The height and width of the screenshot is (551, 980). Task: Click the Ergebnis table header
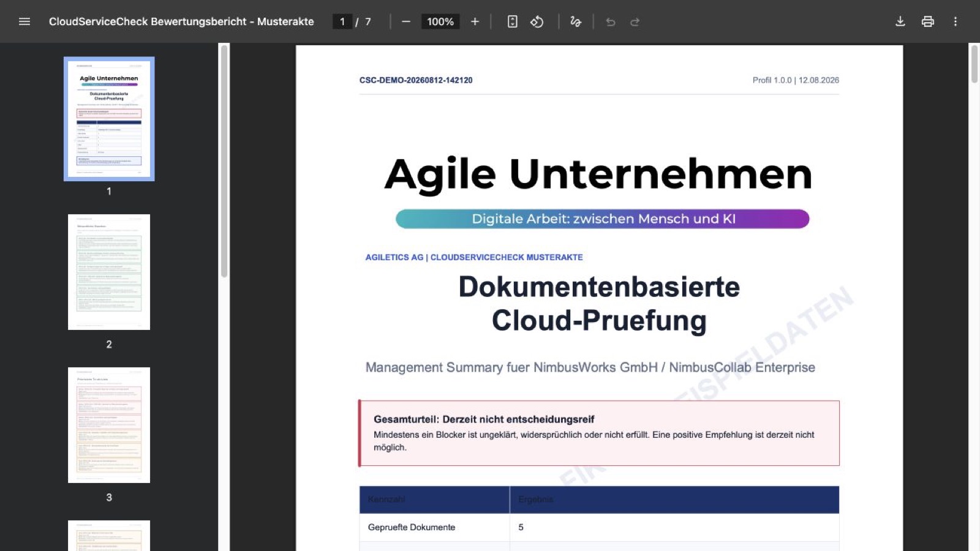tap(536, 500)
